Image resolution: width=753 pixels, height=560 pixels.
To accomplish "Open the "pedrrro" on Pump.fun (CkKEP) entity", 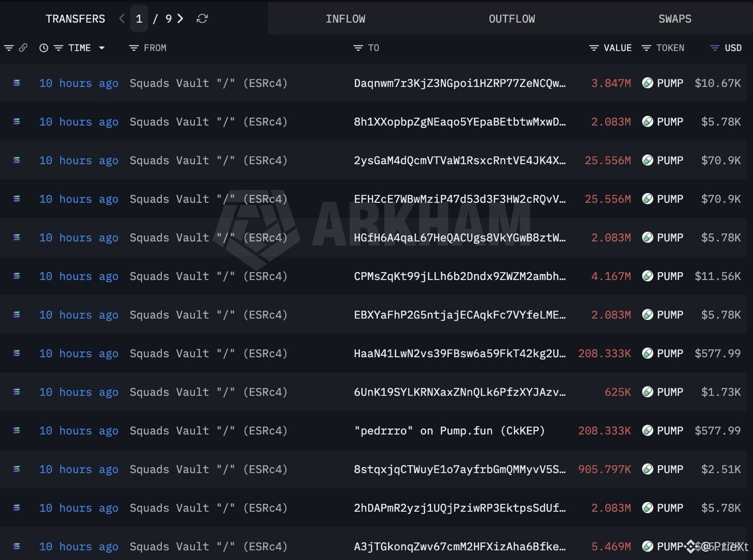I will click(x=450, y=431).
